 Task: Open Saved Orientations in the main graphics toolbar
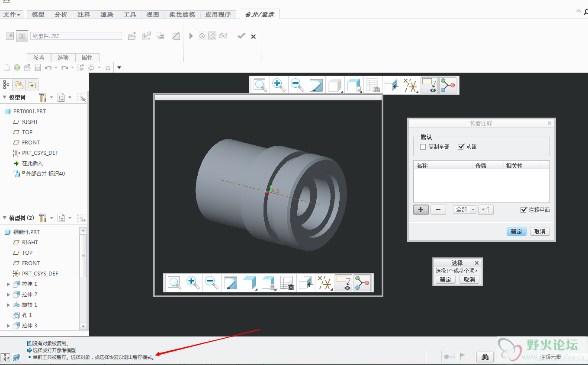(x=354, y=85)
